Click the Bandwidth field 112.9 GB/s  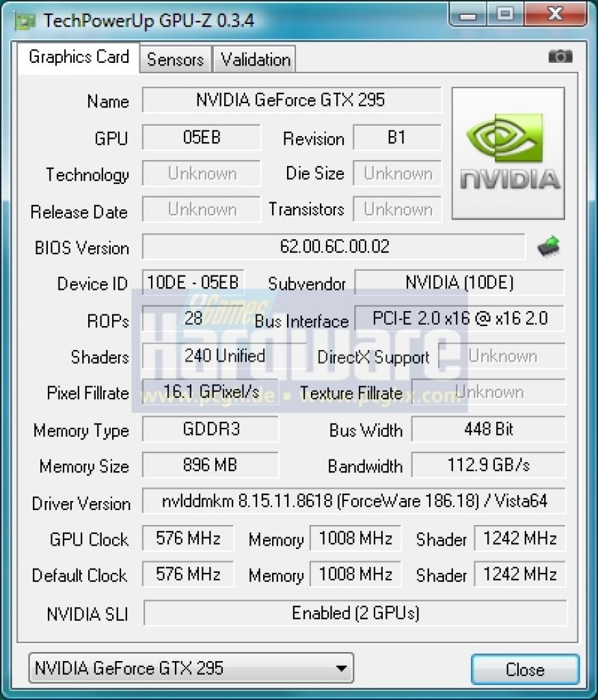point(488,465)
